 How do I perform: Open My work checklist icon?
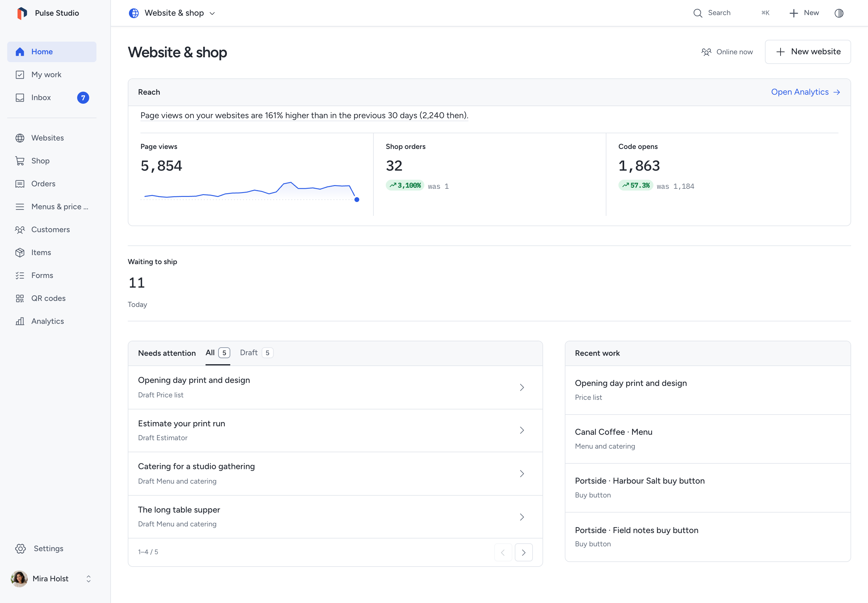click(20, 75)
